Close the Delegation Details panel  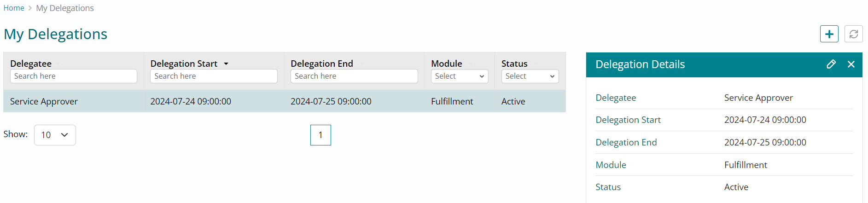pyautogui.click(x=851, y=64)
